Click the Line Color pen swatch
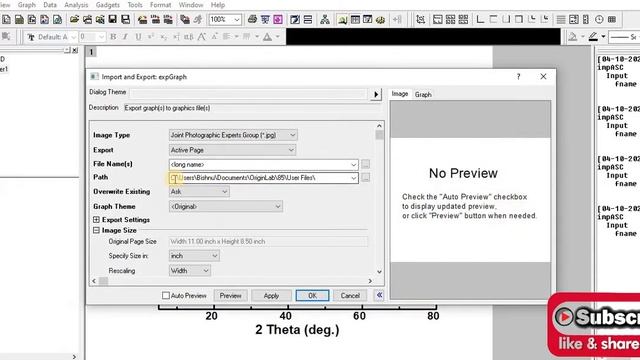Image resolution: width=640 pixels, height=360 pixels. [x=593, y=37]
